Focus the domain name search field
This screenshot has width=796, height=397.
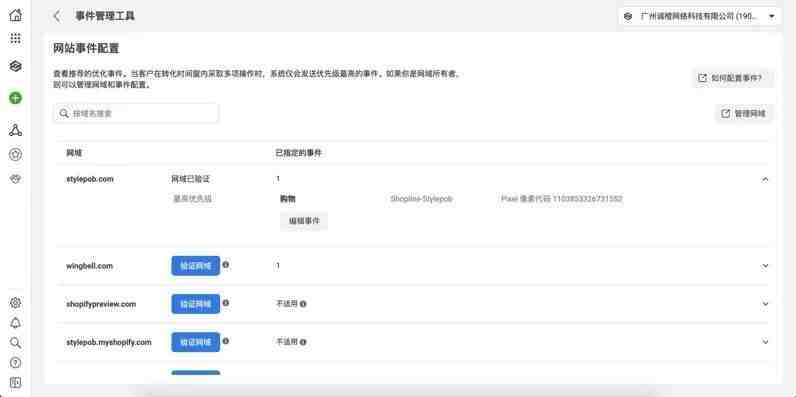(x=136, y=113)
